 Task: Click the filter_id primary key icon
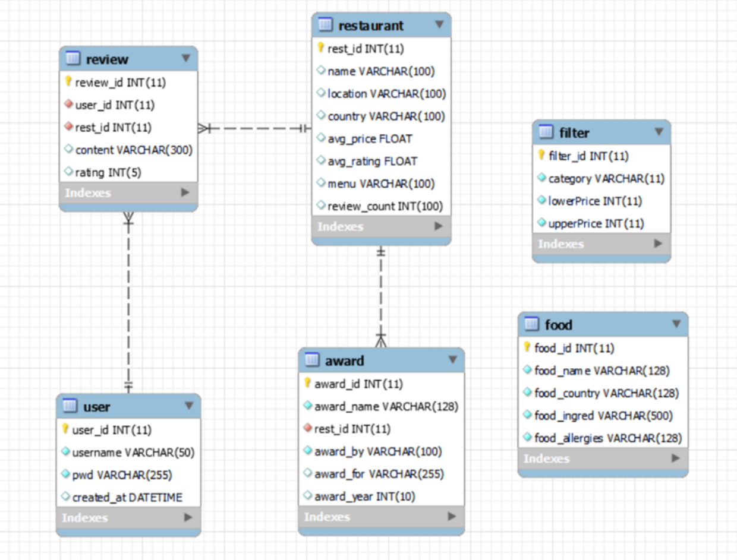tap(541, 156)
